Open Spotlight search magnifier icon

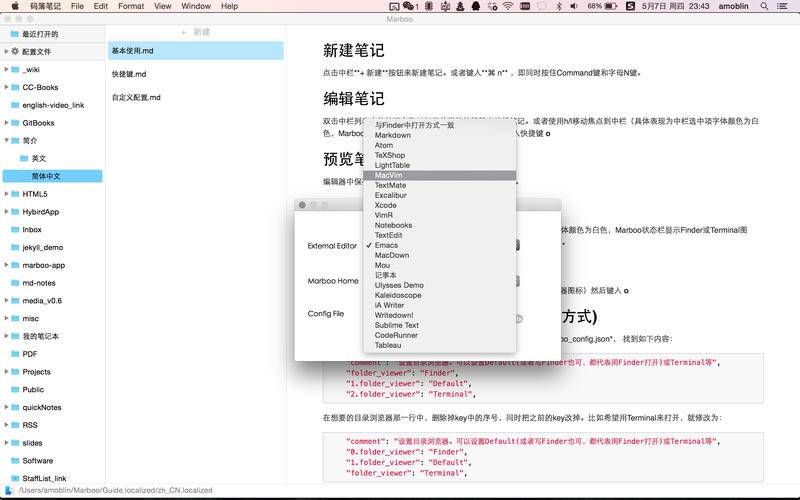[764, 6]
